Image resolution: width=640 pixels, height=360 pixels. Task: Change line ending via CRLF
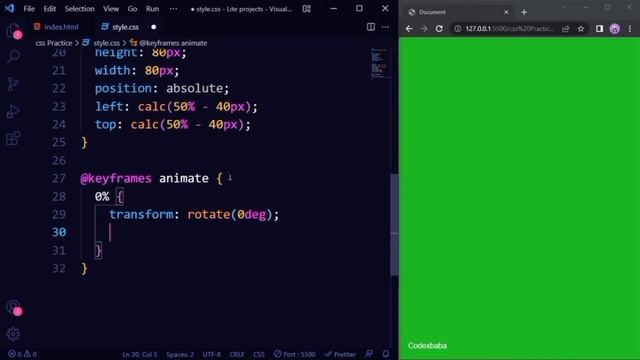point(237,354)
